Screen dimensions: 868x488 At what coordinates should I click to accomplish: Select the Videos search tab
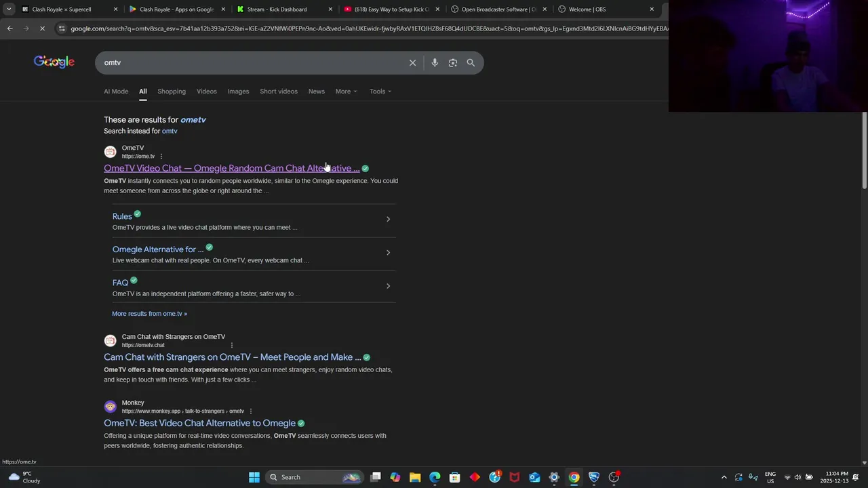pyautogui.click(x=207, y=91)
